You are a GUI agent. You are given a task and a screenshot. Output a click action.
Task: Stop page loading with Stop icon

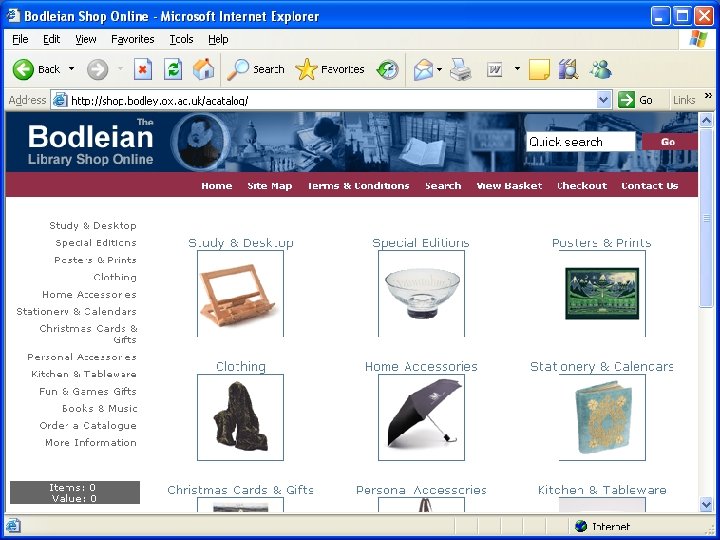pos(143,69)
